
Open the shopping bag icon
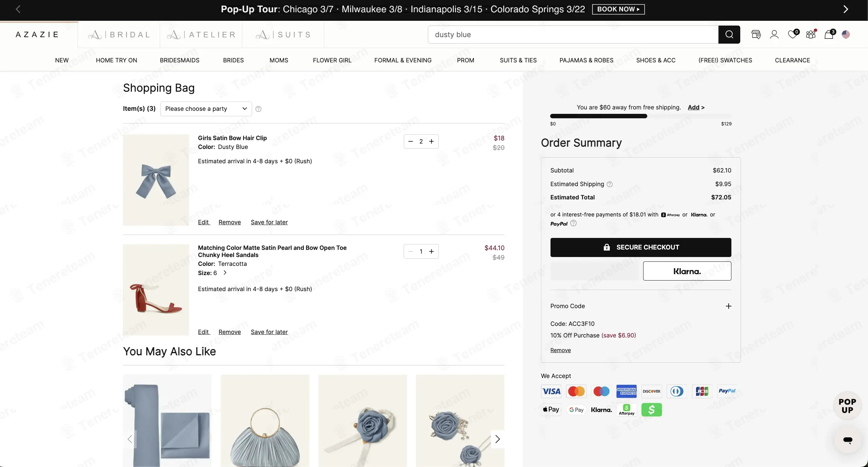point(829,34)
